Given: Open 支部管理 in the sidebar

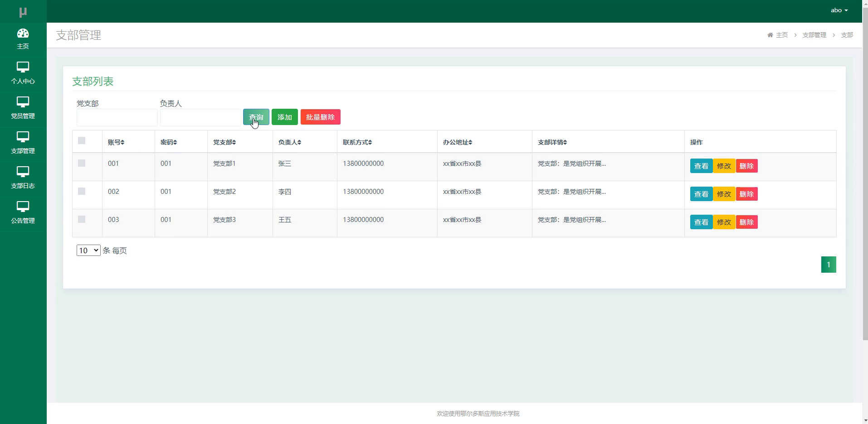Looking at the screenshot, I should click(23, 144).
